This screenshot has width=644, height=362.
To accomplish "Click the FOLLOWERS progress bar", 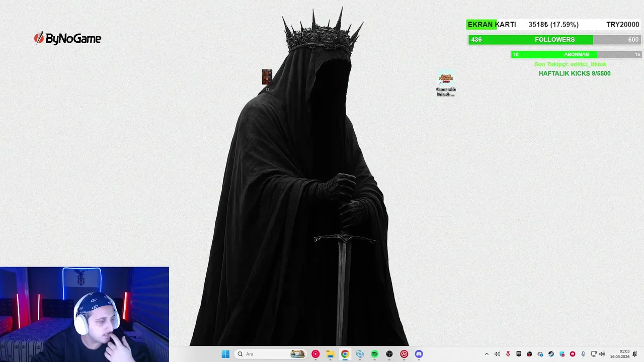I will pos(554,40).
